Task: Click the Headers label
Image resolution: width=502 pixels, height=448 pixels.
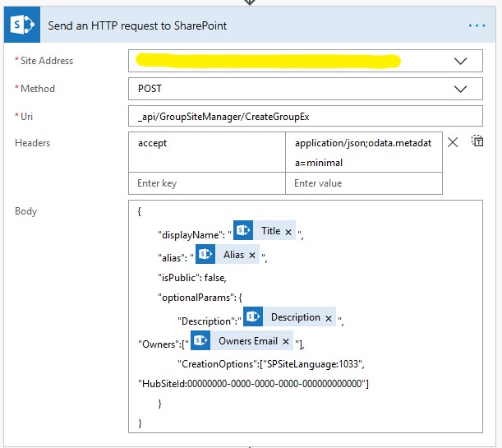Action: tap(32, 143)
